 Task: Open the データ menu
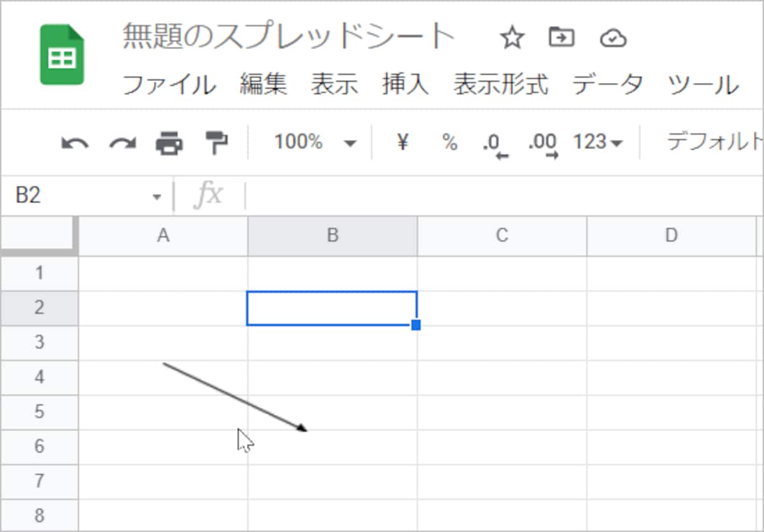[608, 84]
